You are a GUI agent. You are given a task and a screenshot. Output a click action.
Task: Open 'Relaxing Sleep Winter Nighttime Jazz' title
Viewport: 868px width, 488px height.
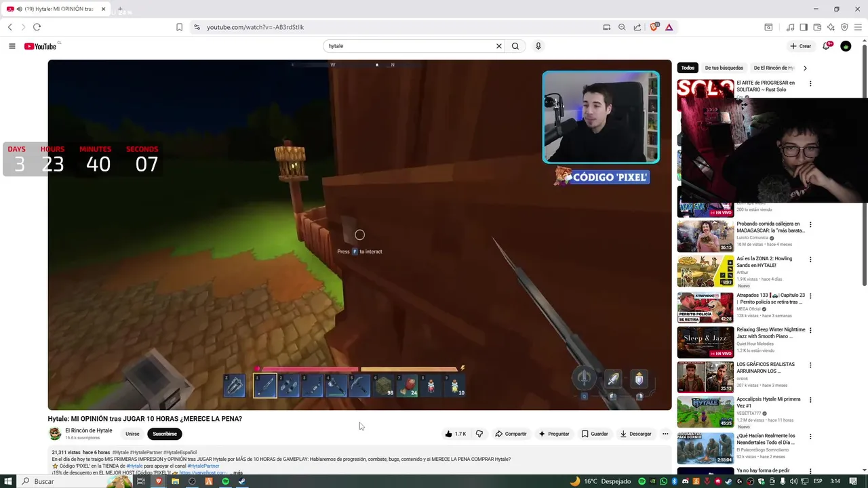coord(771,333)
